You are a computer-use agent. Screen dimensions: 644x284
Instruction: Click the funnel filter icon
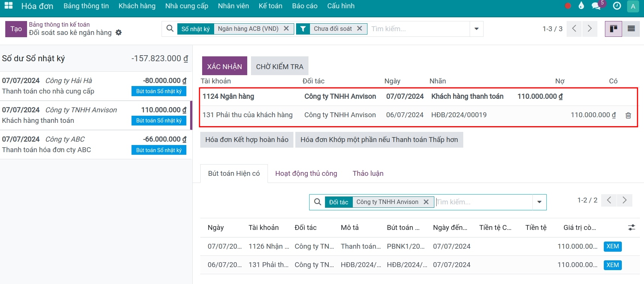[303, 29]
